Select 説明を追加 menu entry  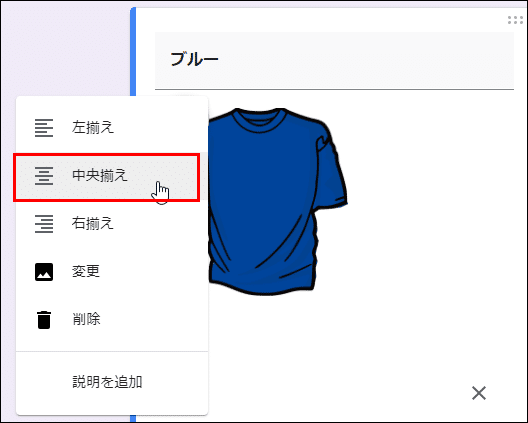pyautogui.click(x=112, y=382)
